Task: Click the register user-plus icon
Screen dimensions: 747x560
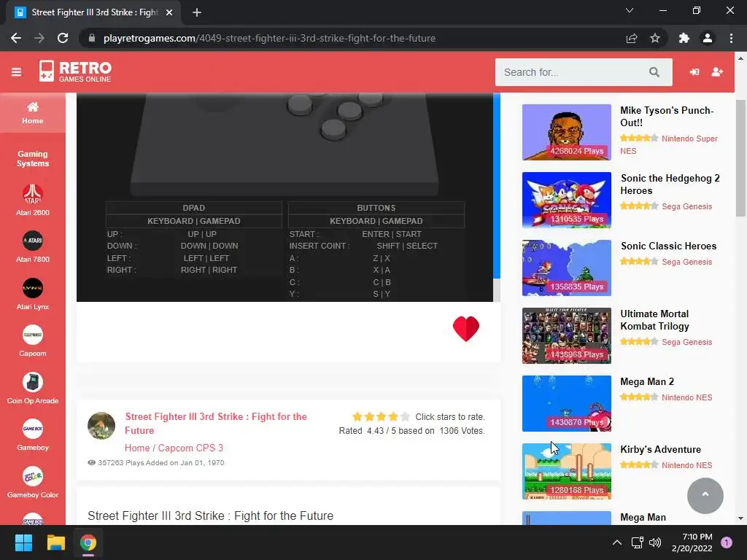Action: point(717,72)
